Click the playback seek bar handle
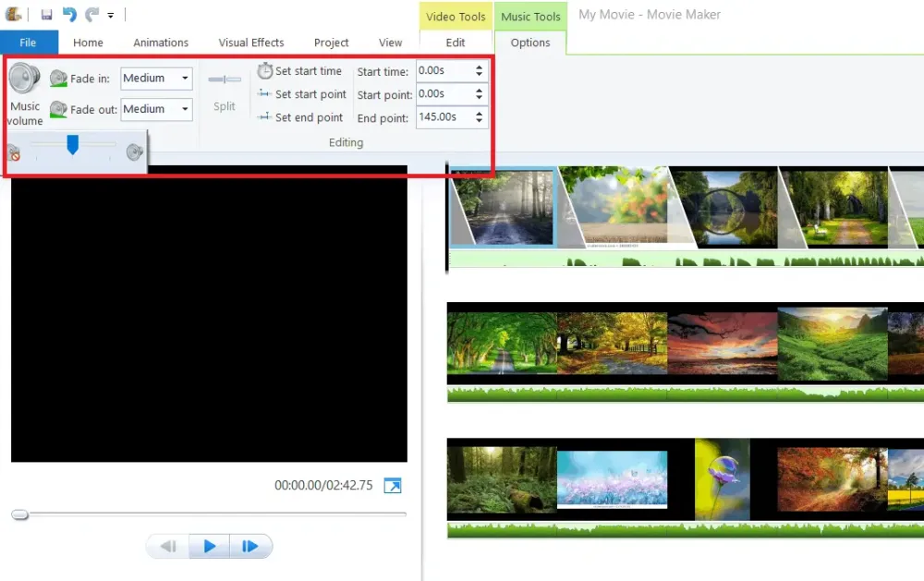The height and width of the screenshot is (581, 924). (x=20, y=514)
